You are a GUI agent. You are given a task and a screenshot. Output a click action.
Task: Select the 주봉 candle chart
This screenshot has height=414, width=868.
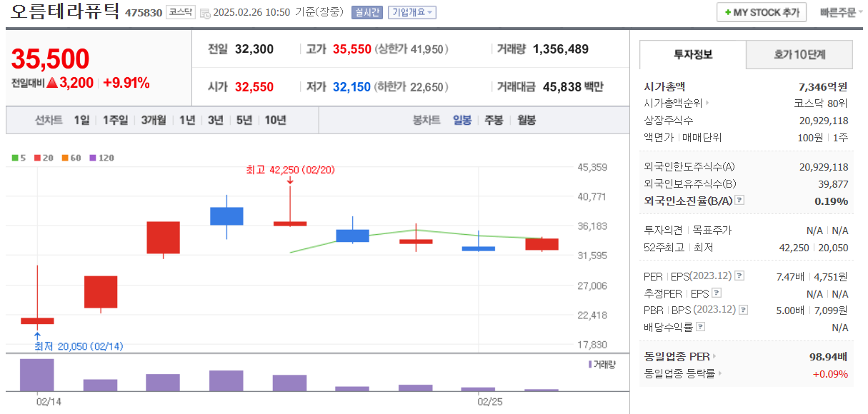point(494,120)
